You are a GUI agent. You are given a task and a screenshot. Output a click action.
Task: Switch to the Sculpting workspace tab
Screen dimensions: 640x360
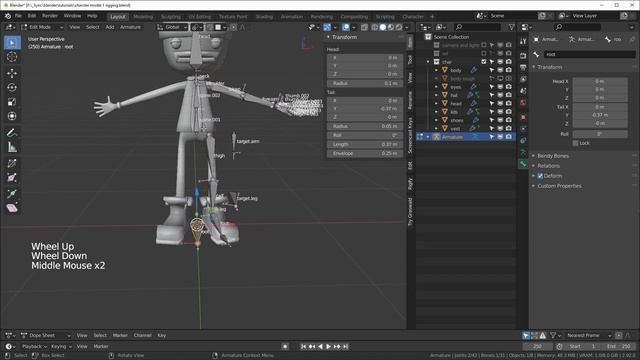point(171,17)
